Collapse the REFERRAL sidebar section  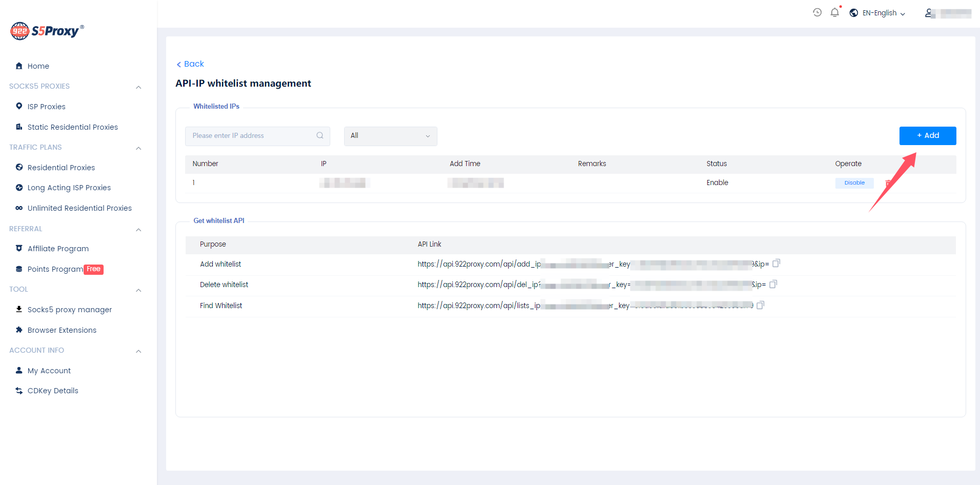[x=138, y=230]
